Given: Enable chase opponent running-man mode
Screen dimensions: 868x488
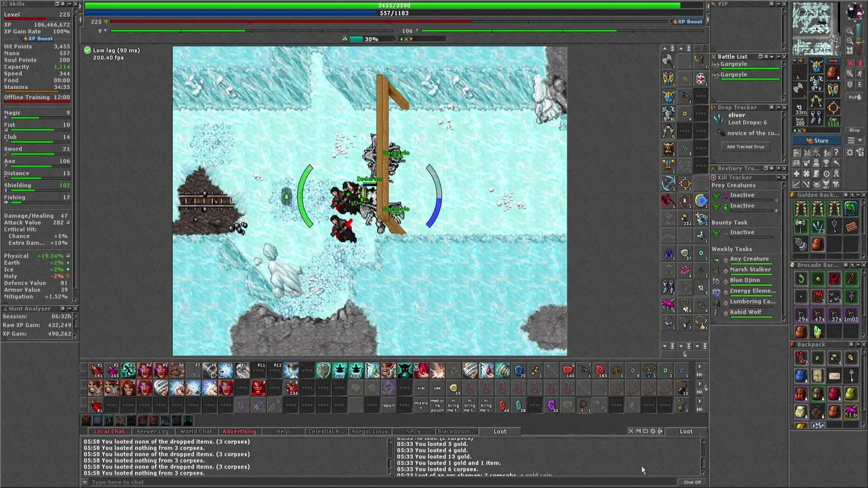Looking at the screenshot, I should click(860, 74).
